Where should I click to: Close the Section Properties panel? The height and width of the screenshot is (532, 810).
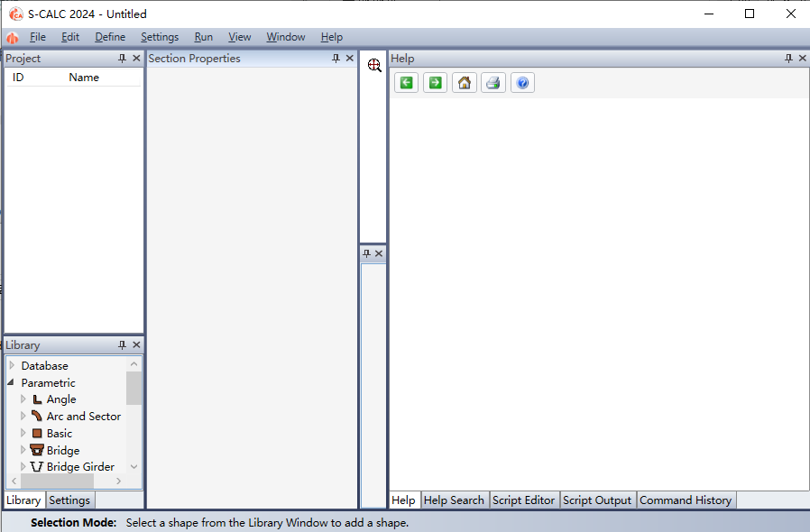click(350, 58)
